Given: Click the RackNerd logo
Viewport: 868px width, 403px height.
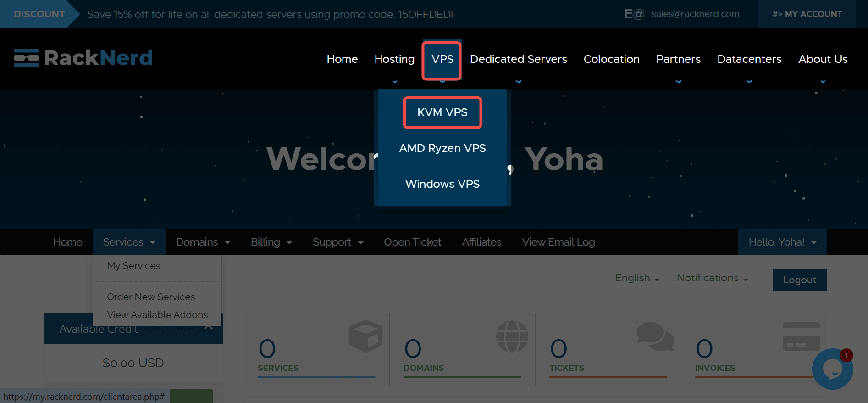Looking at the screenshot, I should point(83,58).
